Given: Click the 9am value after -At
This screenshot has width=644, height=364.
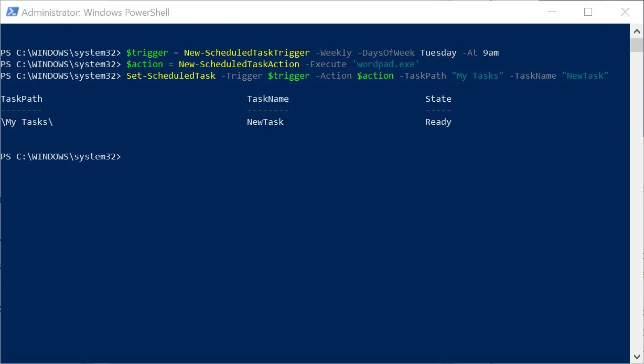Looking at the screenshot, I should 491,52.
